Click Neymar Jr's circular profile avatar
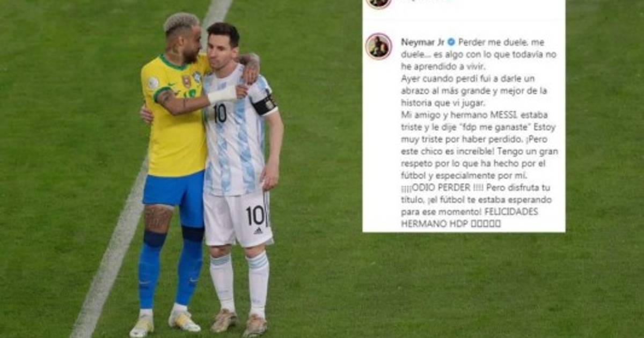This screenshot has height=338, width=644. [x=379, y=46]
